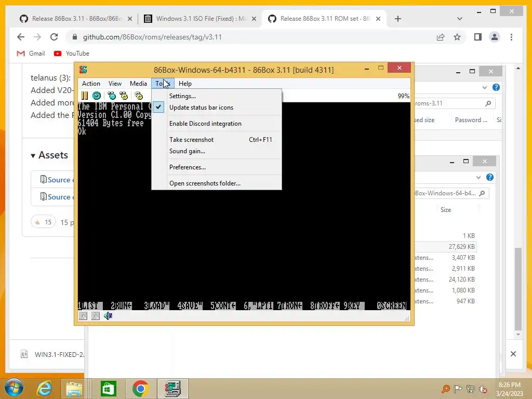Open the Gmail bookmark
Image resolution: width=532 pixels, height=399 pixels.
click(31, 54)
